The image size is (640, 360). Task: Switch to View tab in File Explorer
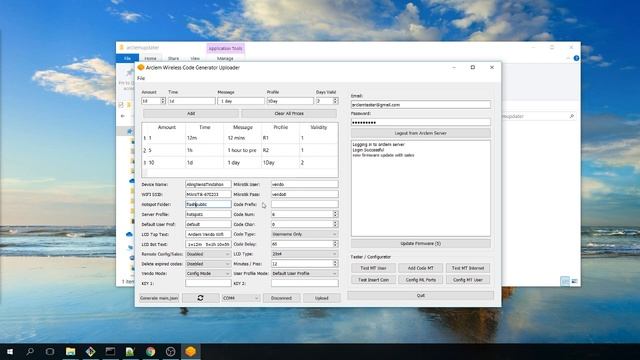195,59
